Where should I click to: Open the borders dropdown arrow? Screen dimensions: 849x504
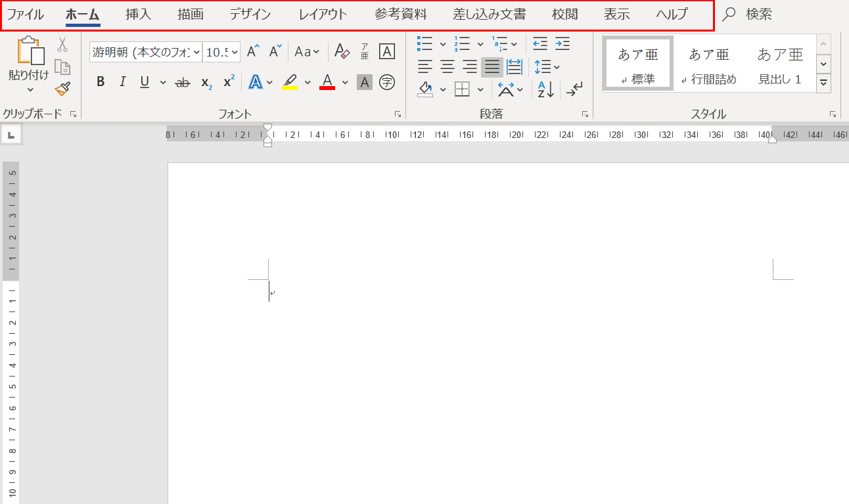pos(480,89)
